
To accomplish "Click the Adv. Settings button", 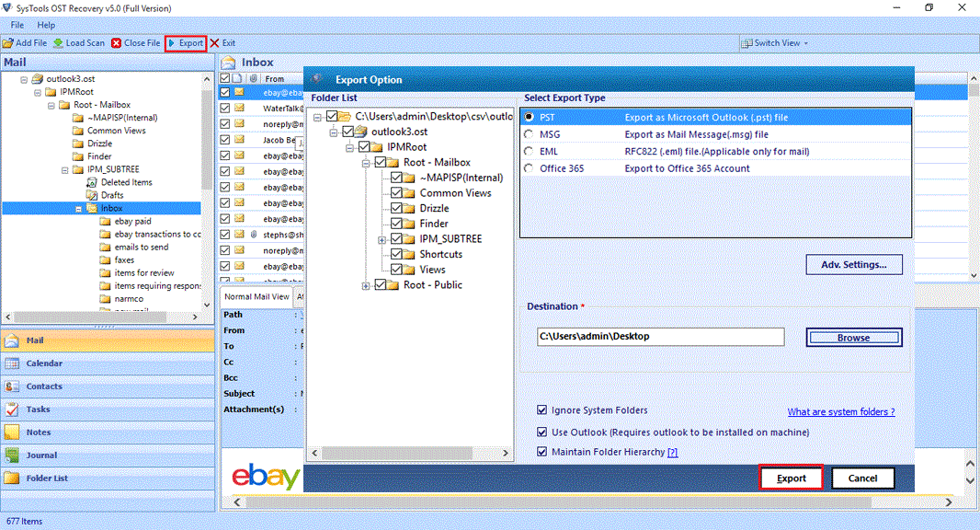I will point(854,265).
